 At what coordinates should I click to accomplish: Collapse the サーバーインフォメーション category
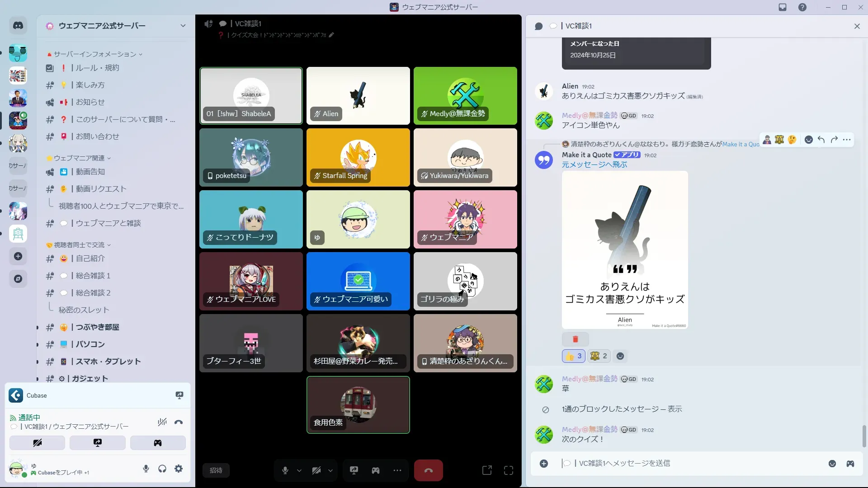point(95,54)
